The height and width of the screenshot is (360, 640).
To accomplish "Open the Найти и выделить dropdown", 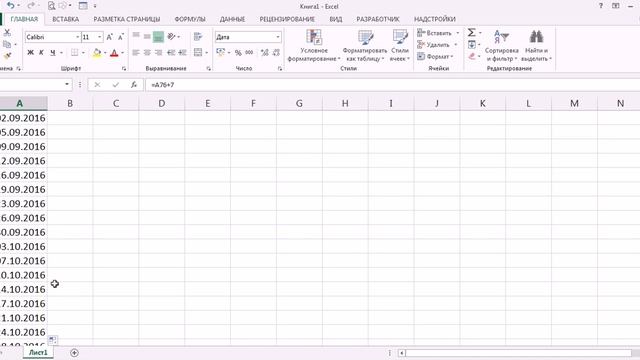I will coord(536,46).
